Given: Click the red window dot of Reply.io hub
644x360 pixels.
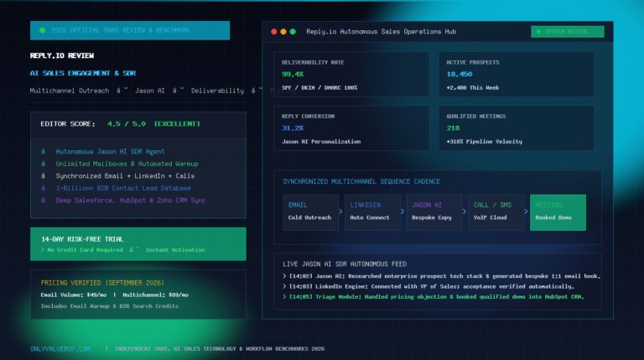Looking at the screenshot, I should (274, 32).
